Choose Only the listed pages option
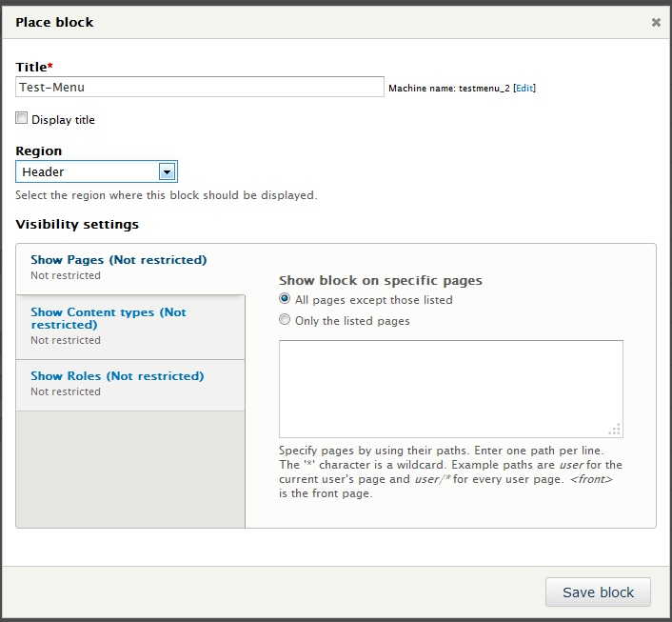 (x=285, y=321)
